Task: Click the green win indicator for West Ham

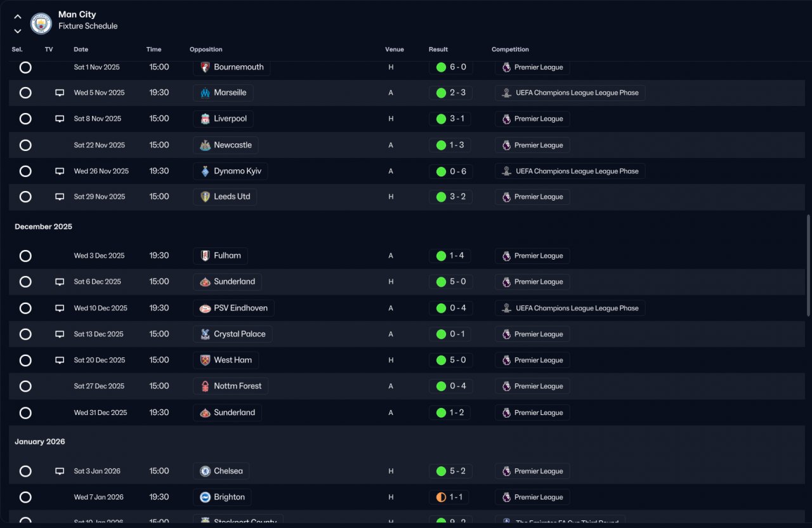Action: pyautogui.click(x=441, y=360)
